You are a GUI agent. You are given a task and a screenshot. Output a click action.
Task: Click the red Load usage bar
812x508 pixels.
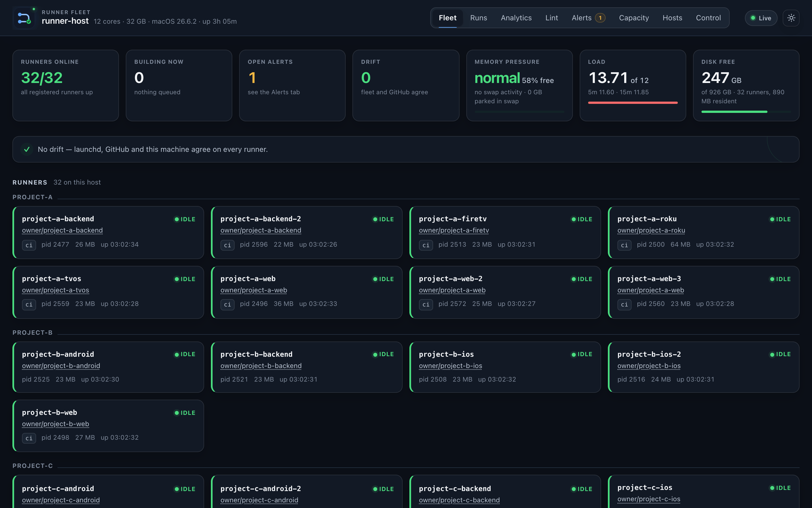click(x=632, y=103)
